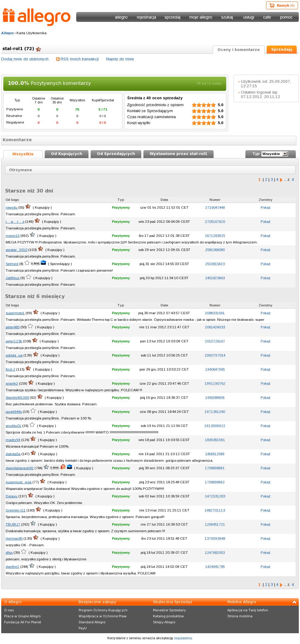Image resolution: width=300 pixels, height=644 pixels.
Task: Click the empty star next to Selmed (8)
Action: [27, 263]
